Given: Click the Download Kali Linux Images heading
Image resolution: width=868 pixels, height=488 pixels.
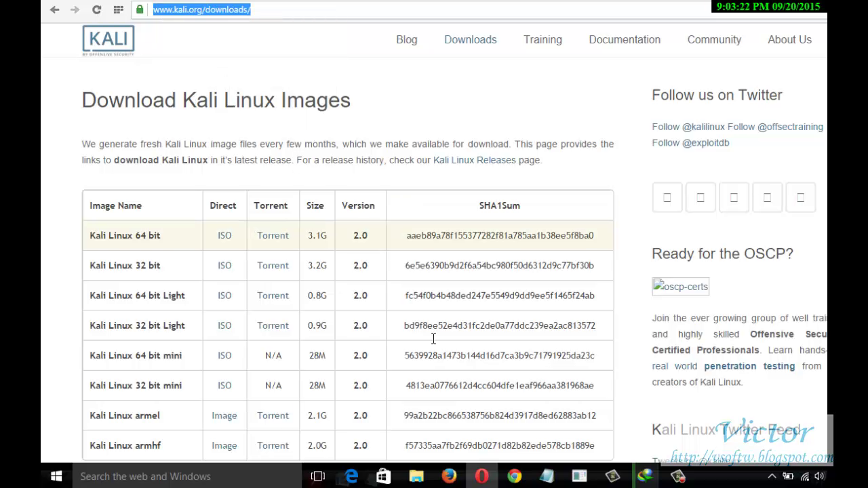Looking at the screenshot, I should click(x=216, y=100).
